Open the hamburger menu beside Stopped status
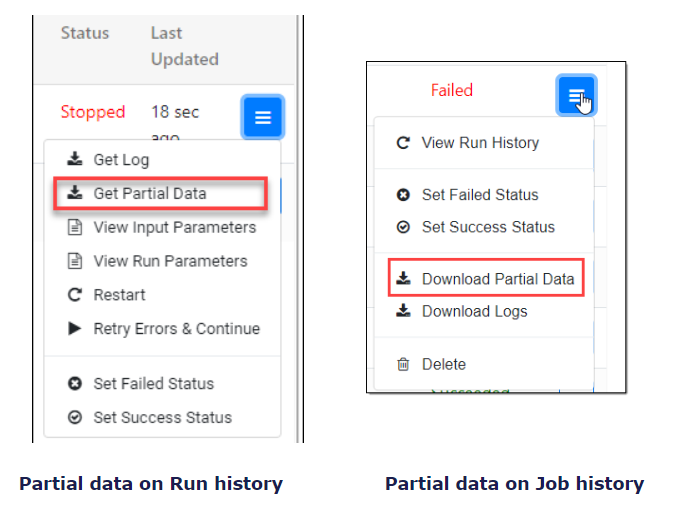This screenshot has height=512, width=677. point(263,118)
